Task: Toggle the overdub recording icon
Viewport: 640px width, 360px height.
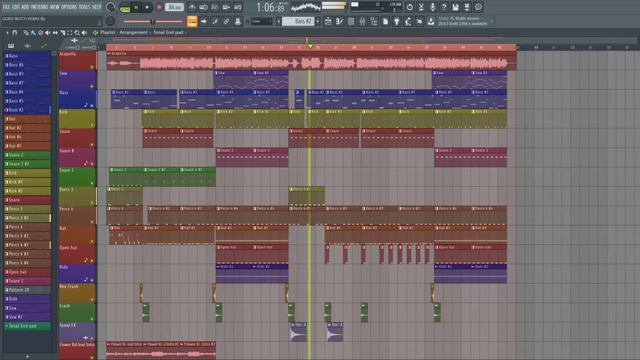Action: click(x=226, y=7)
